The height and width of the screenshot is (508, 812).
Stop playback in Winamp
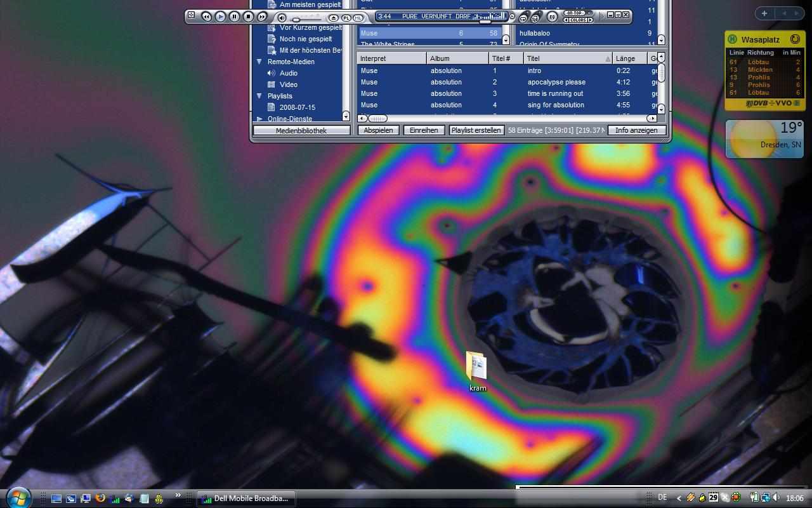pos(248,17)
